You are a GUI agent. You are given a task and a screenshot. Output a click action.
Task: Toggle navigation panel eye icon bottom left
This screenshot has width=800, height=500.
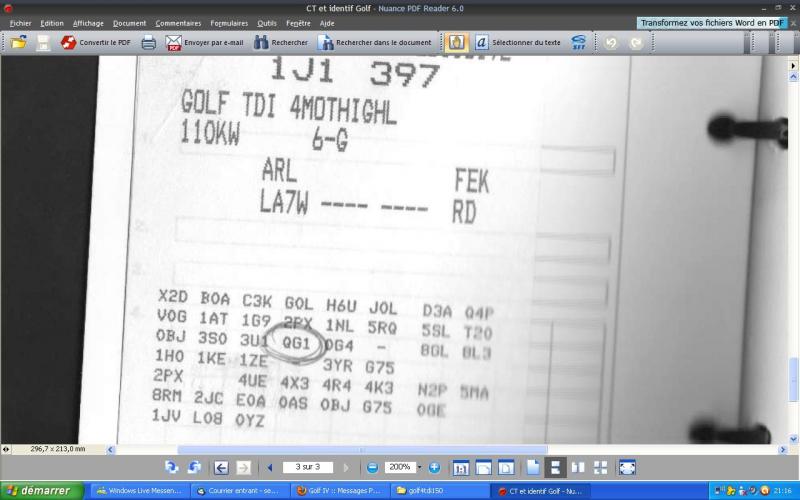click(5, 449)
